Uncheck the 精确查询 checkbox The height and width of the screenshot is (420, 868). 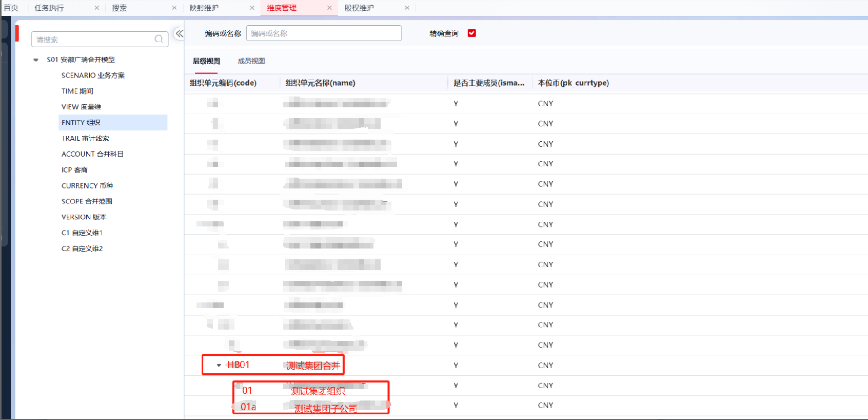point(471,33)
